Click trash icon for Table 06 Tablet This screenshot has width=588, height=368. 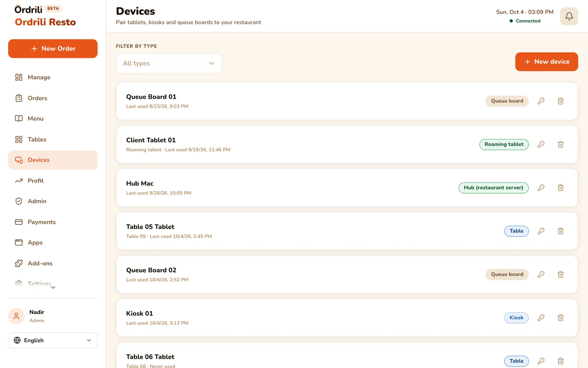[560, 361]
